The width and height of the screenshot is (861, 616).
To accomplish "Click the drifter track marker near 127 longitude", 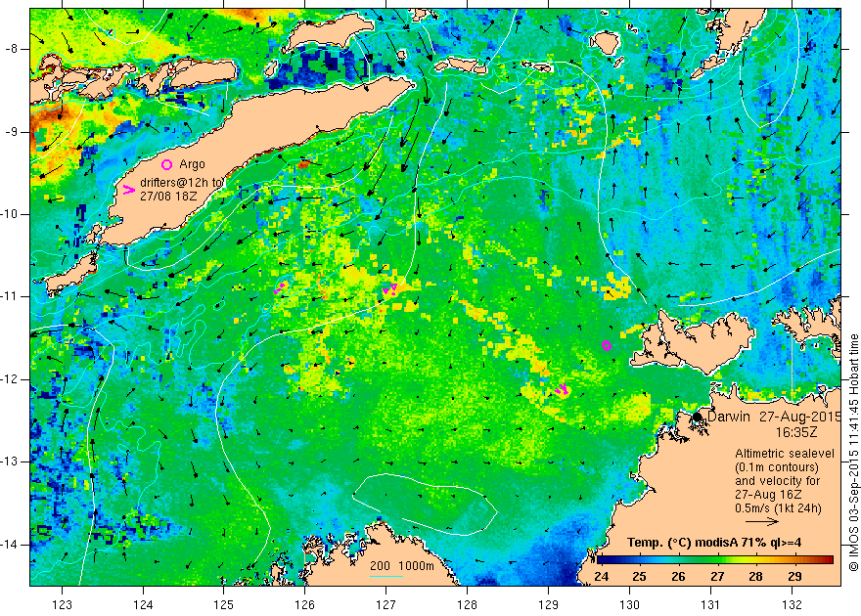I will (389, 289).
